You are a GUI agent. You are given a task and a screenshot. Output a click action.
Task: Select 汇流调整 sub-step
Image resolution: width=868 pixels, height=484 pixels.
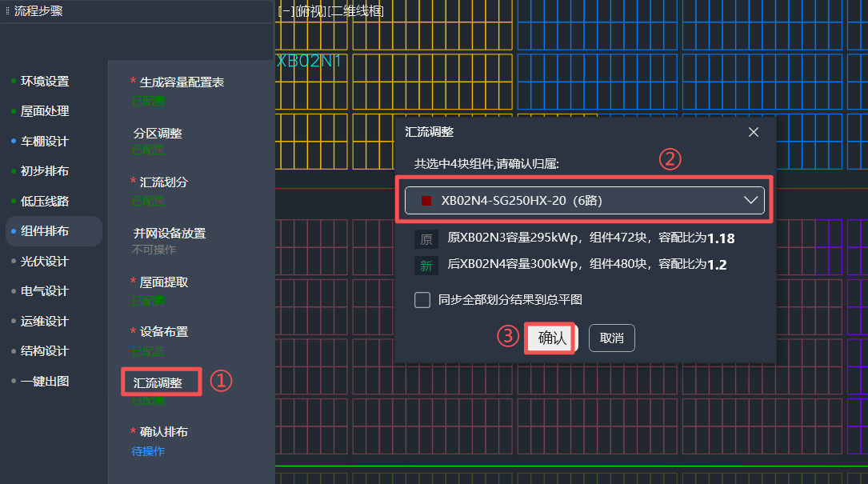158,382
